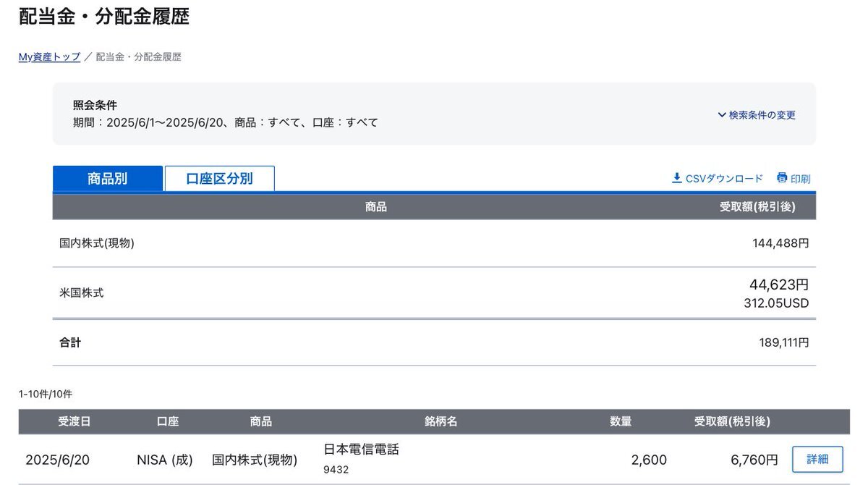Click the 銘柄名 column header
Viewport: 868px width, 485px height.
tap(441, 421)
